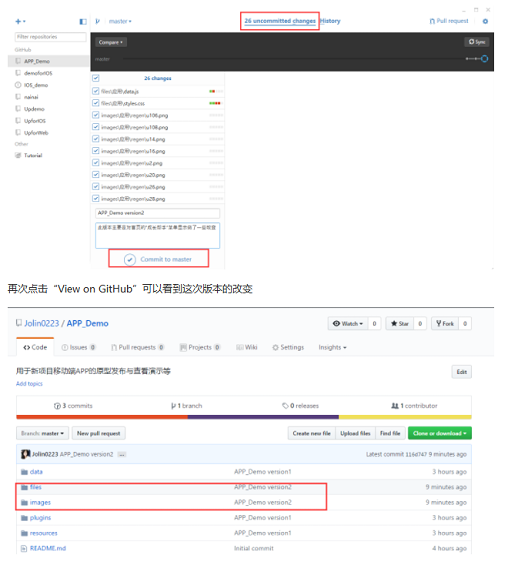508x565 pixels.
Task: Uncheck the data.js file checkbox
Action: click(x=95, y=91)
